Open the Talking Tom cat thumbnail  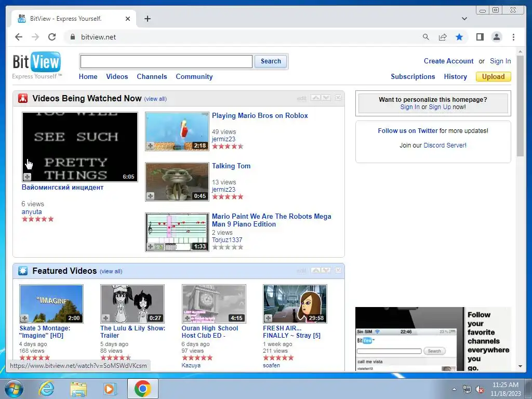177,181
